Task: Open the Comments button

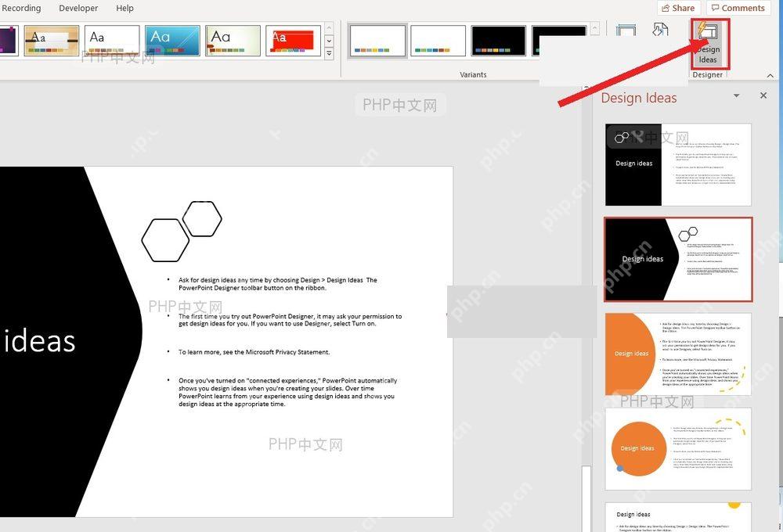Action: tap(738, 8)
